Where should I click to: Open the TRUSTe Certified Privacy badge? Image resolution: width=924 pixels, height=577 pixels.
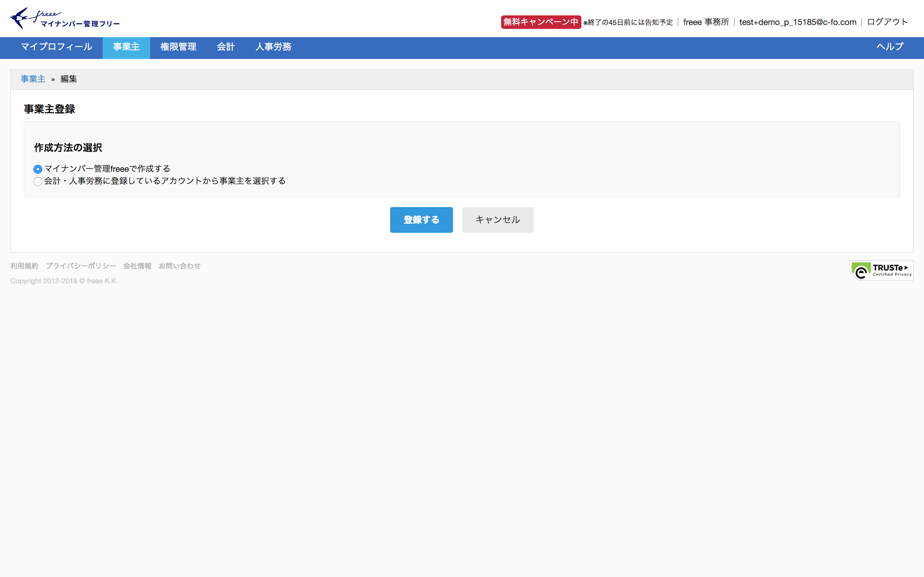881,270
